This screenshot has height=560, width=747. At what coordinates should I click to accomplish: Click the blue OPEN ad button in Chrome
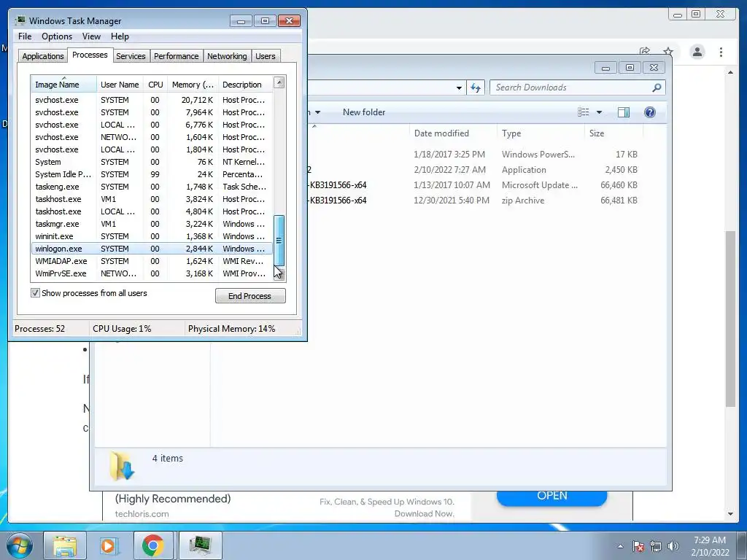tap(551, 497)
